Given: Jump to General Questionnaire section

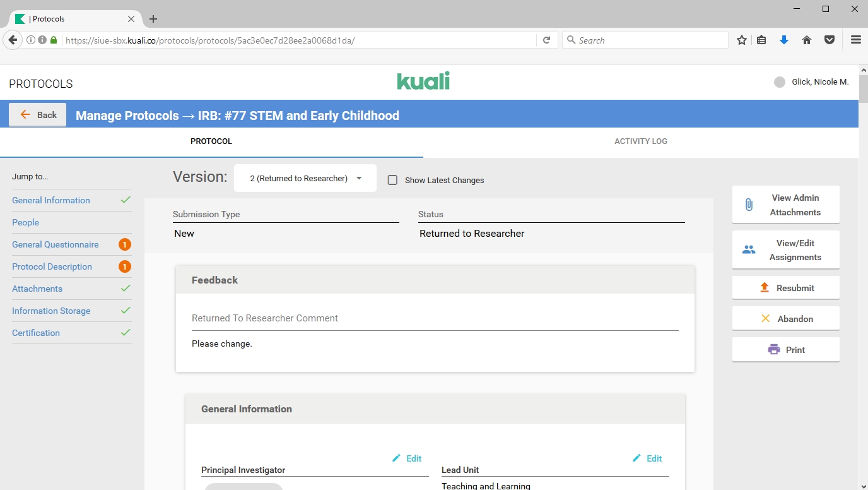Looking at the screenshot, I should coord(56,244).
